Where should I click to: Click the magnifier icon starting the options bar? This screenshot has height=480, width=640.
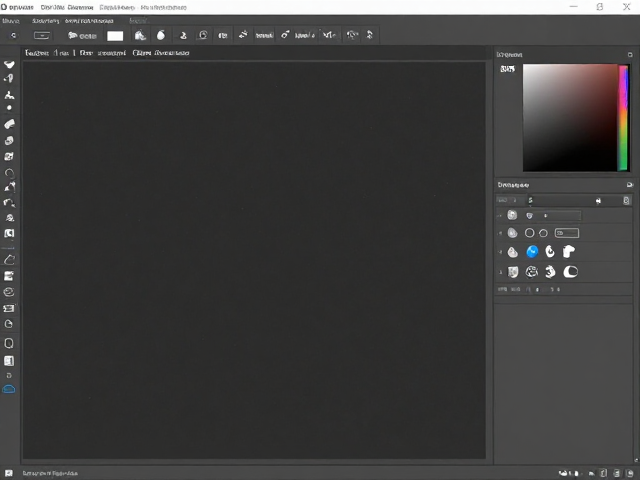(x=13, y=36)
